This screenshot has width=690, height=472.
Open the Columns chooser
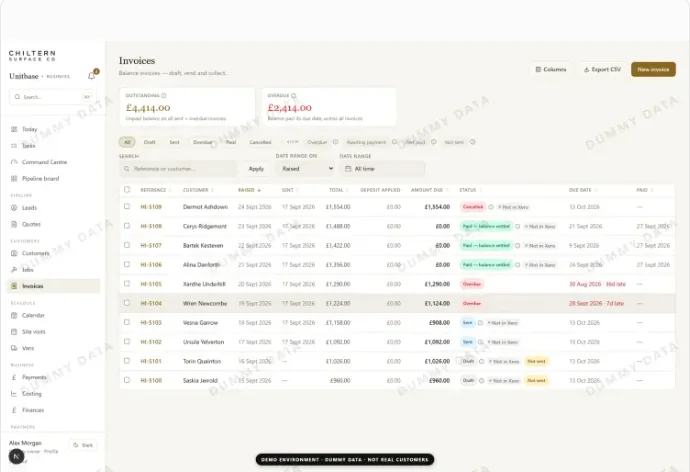(x=551, y=70)
